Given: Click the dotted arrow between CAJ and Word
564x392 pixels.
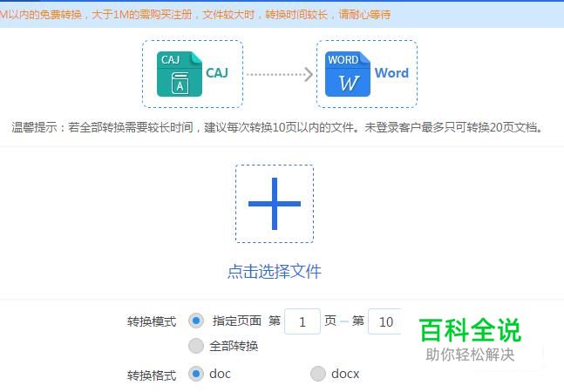Looking at the screenshot, I should click(280, 74).
